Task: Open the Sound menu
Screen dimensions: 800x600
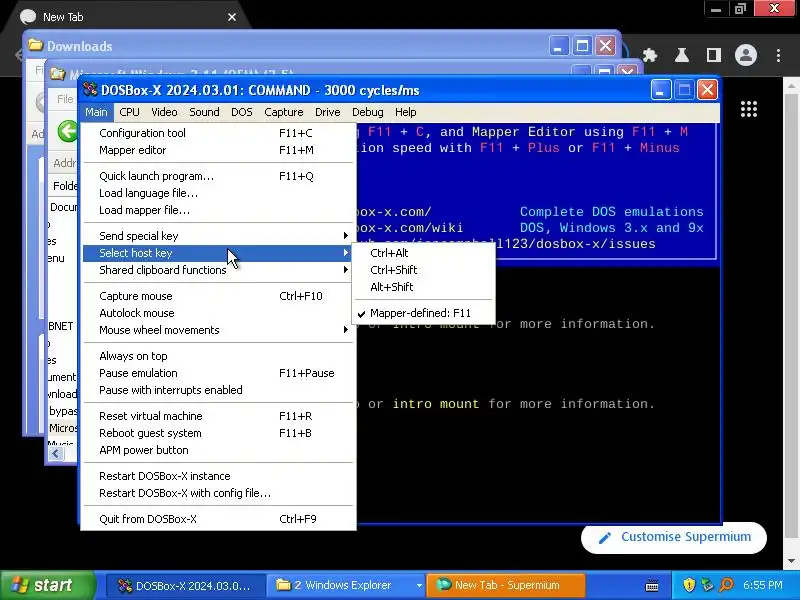Action: coord(204,112)
